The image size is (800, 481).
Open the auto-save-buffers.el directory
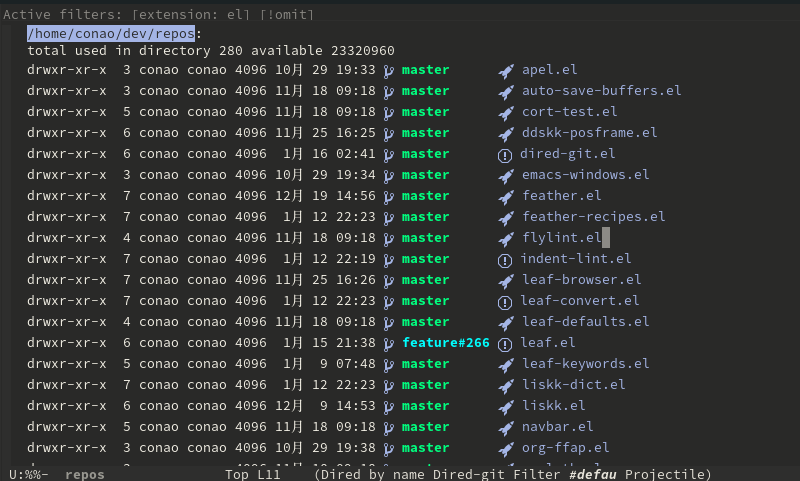[x=601, y=90]
